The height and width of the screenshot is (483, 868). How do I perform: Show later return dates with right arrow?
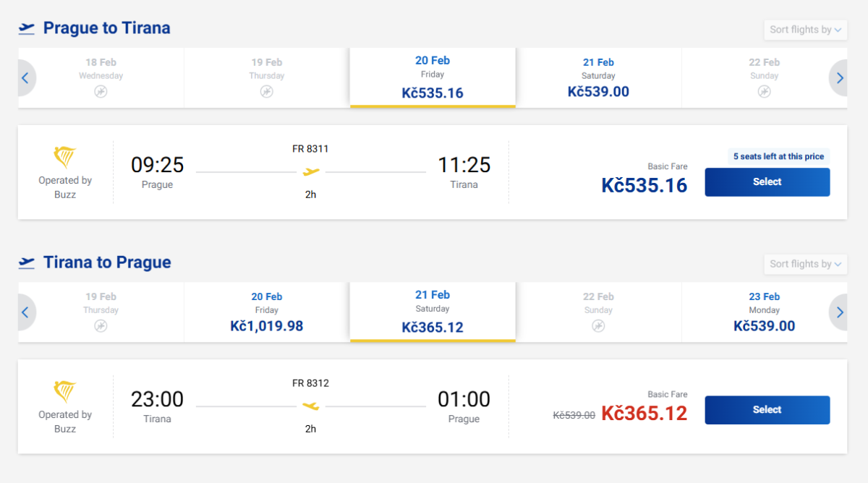[x=840, y=312]
